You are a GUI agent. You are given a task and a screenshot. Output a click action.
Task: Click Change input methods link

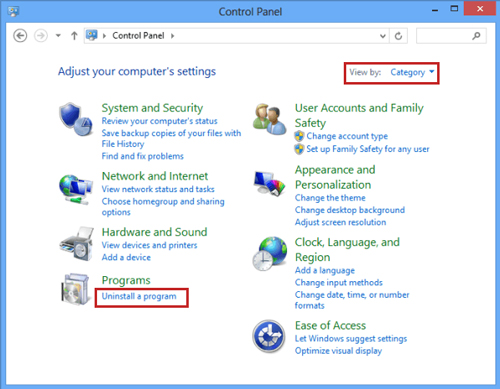point(339,282)
